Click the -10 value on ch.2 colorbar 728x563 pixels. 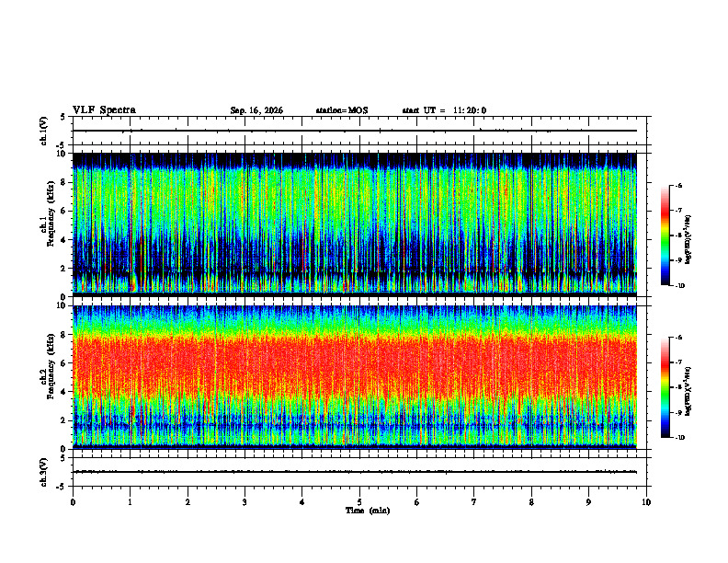(678, 438)
